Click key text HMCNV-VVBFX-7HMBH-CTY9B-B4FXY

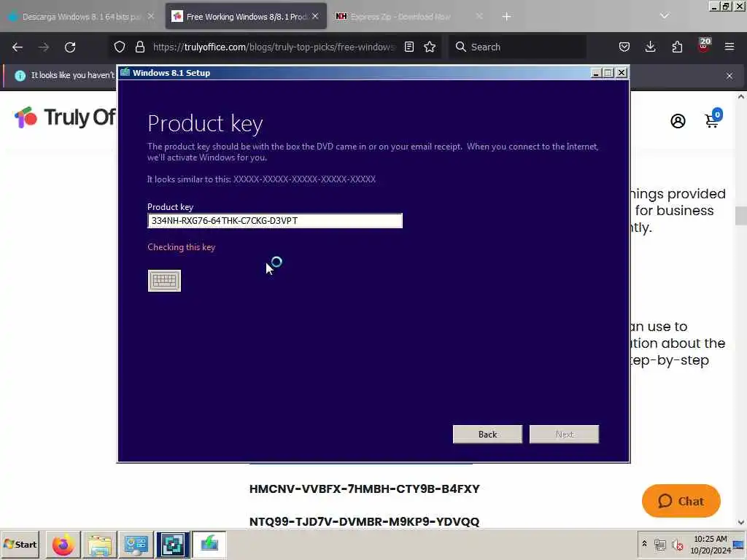coord(365,489)
